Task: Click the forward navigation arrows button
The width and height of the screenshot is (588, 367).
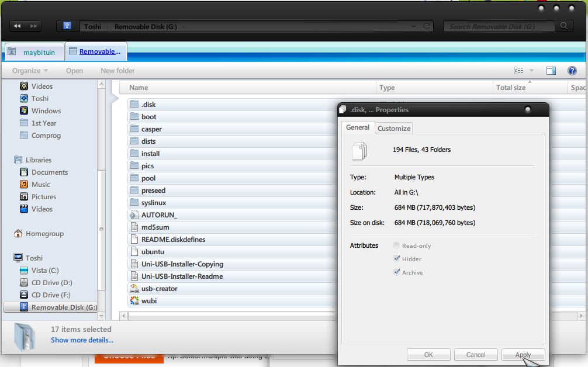Action: 33,26
